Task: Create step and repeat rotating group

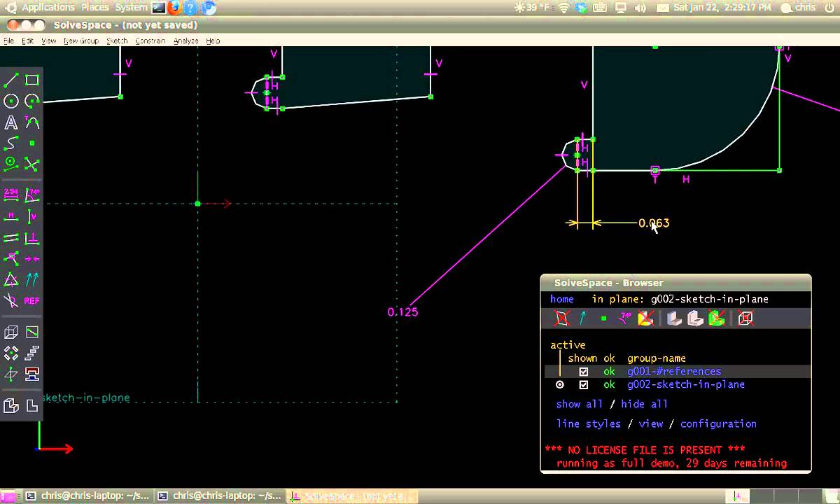Action: tap(11, 353)
